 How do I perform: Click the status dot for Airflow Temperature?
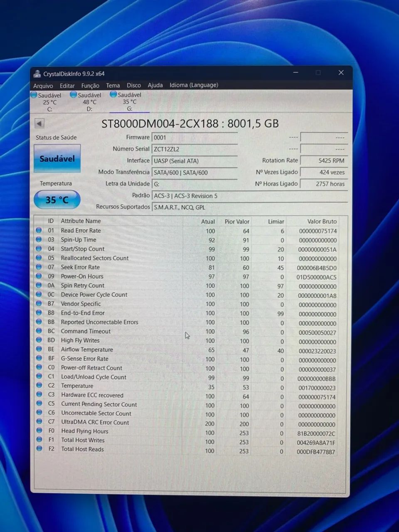(x=39, y=349)
